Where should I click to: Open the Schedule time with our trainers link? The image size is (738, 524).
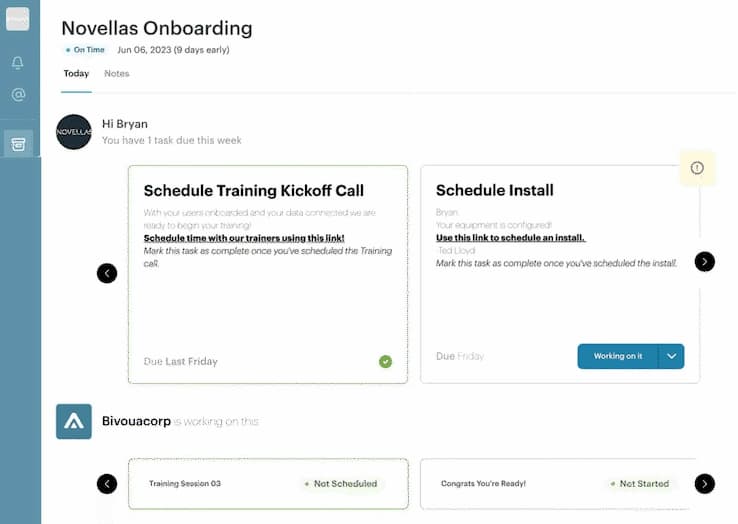click(244, 238)
